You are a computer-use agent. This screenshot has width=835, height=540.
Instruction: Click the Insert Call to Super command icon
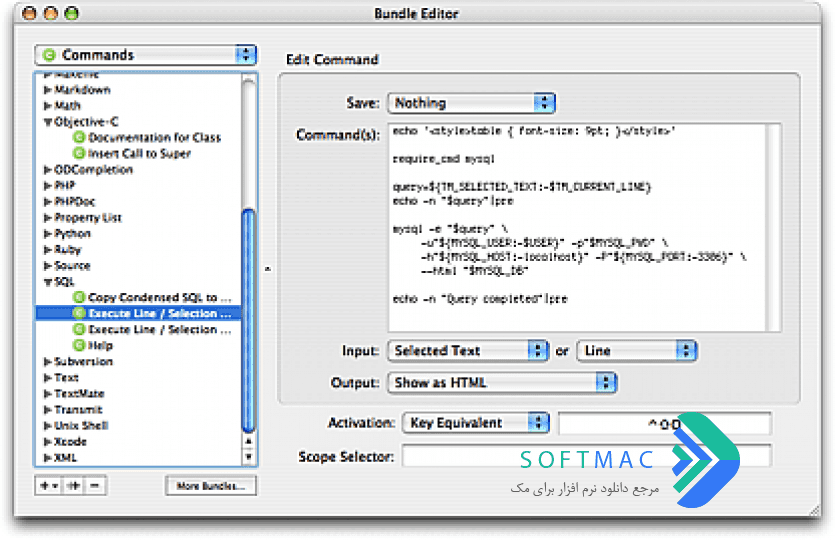click(79, 153)
